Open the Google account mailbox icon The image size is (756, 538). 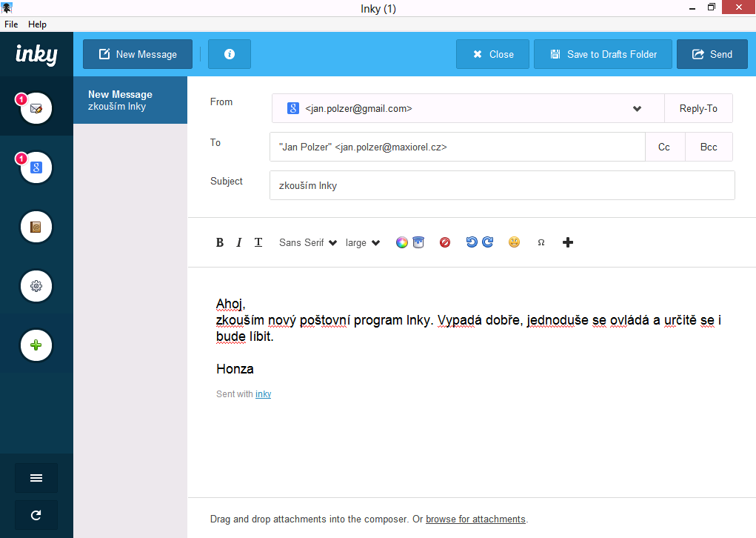click(x=36, y=167)
